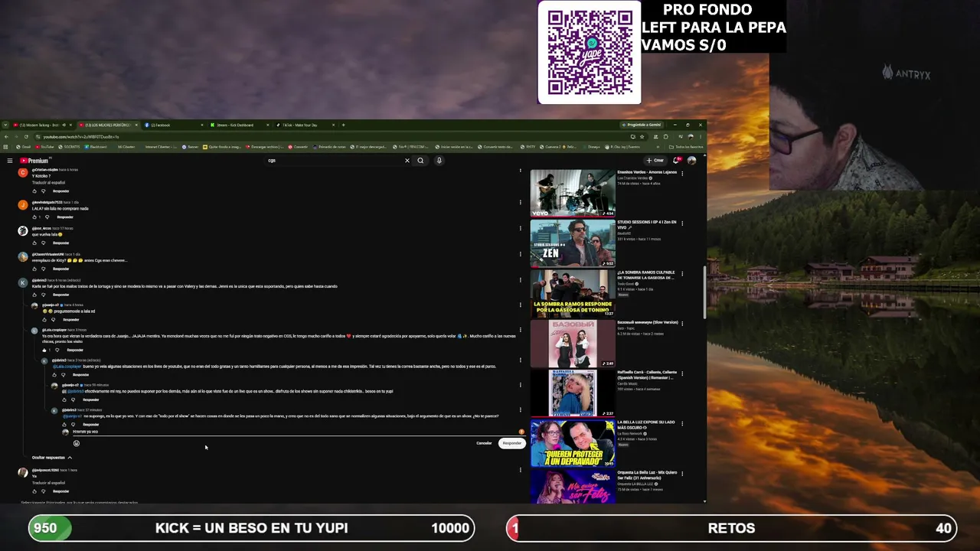Viewport: 980px width, 551px height.
Task: Reply to the 'que vuelva lala' comment
Action: tap(60, 243)
